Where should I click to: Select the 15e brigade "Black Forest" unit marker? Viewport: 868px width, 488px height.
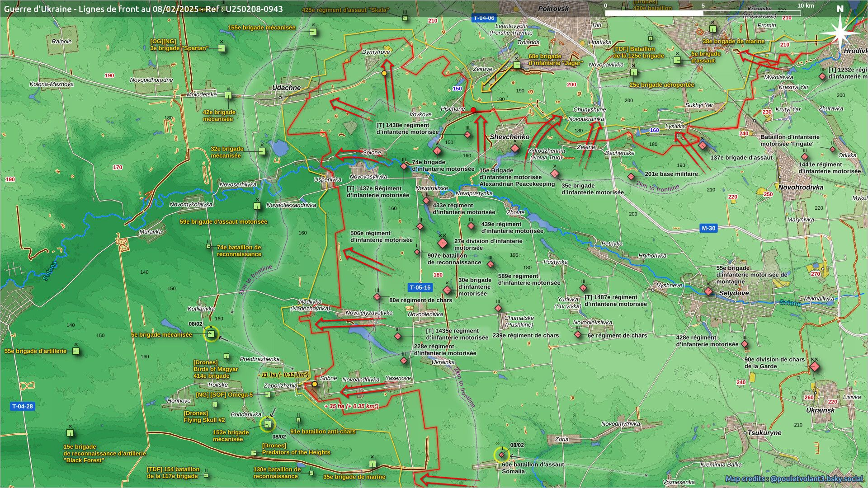point(70,433)
